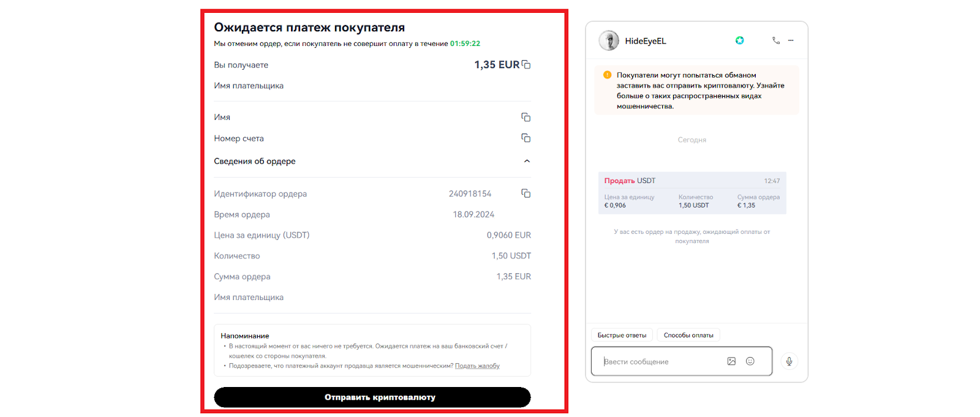
Task: Open the sell USDT order card
Action: pyautogui.click(x=692, y=193)
